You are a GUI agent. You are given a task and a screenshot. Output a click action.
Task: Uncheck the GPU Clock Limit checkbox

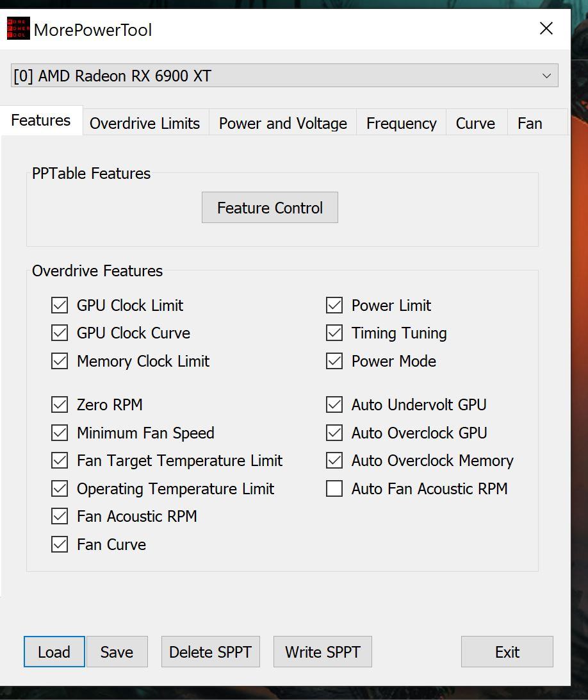[60, 305]
